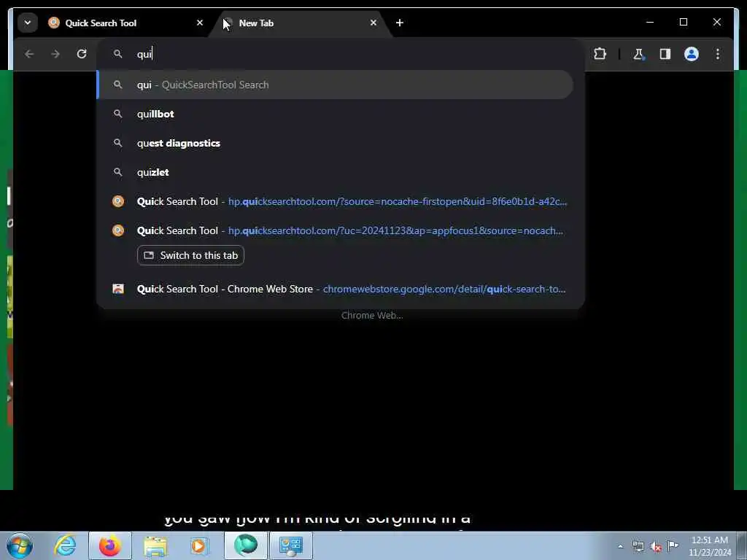Open Quick Search Tool Chrome Web Store suggestion

(x=335, y=289)
